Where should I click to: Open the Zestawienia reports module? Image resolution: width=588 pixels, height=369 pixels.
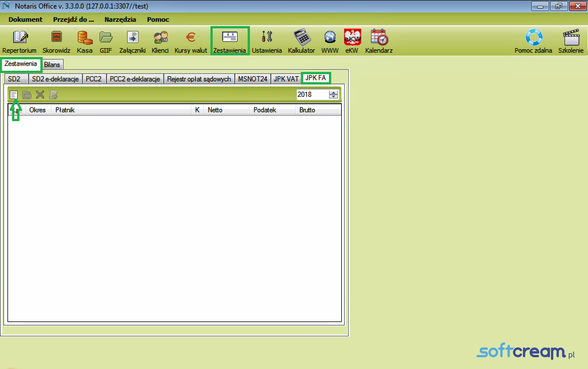[230, 41]
